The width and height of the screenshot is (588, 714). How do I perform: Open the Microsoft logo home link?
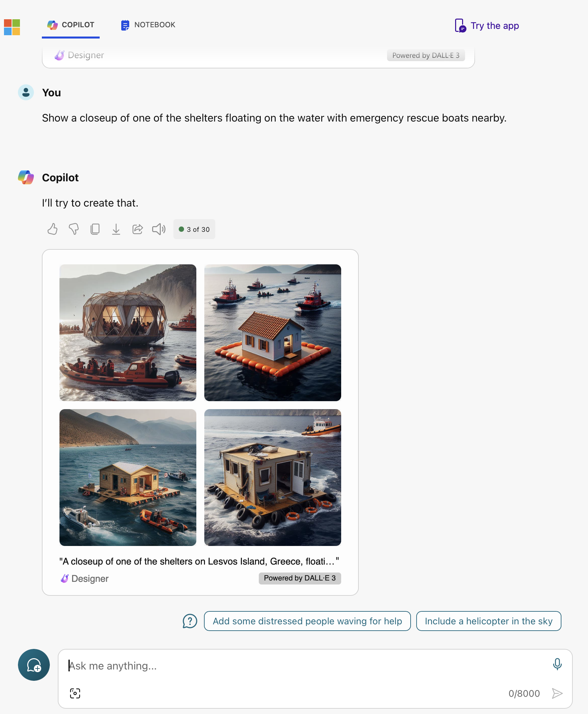(12, 27)
